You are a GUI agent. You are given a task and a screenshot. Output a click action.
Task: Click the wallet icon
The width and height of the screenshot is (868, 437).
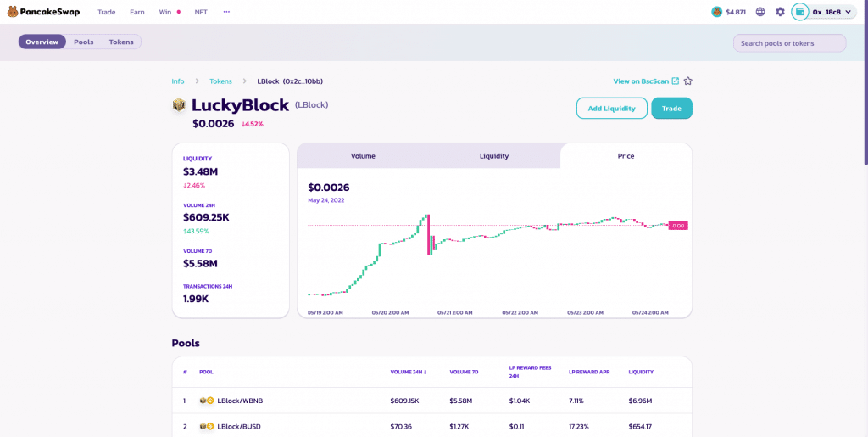pyautogui.click(x=800, y=12)
